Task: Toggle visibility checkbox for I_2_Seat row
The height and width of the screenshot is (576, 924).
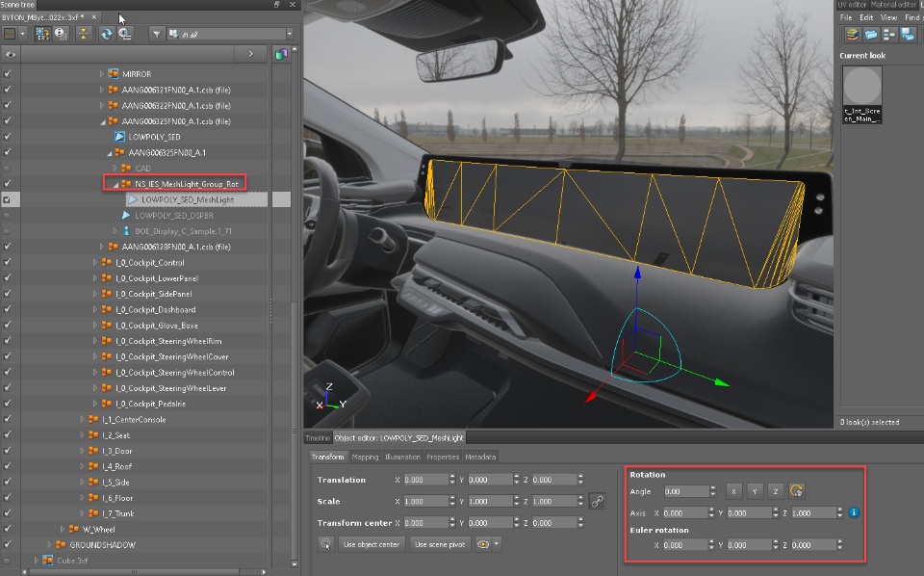Action: (7, 435)
